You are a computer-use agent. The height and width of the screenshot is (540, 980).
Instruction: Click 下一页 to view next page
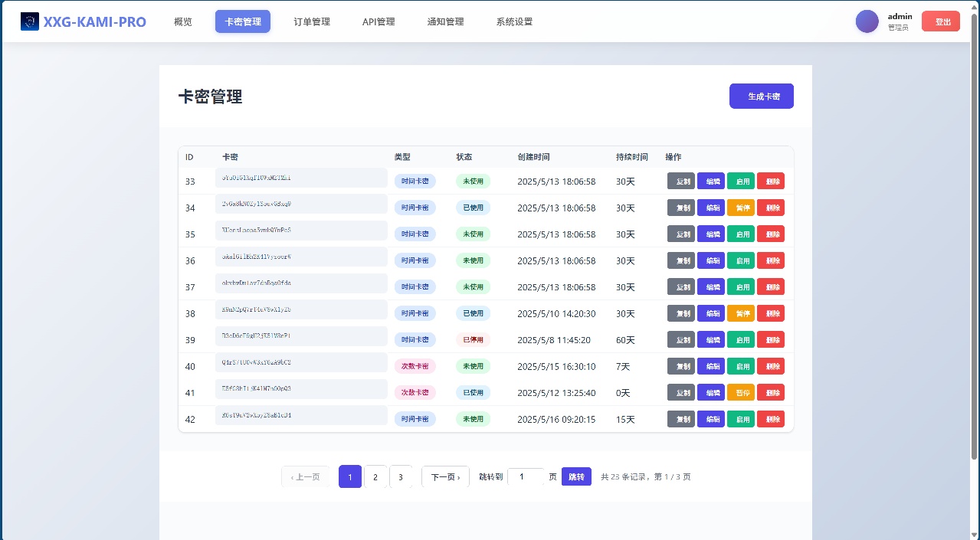click(445, 476)
